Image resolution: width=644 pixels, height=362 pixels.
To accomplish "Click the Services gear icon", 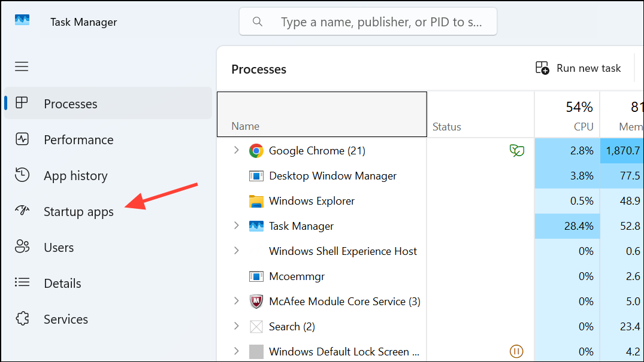I will 22,319.
